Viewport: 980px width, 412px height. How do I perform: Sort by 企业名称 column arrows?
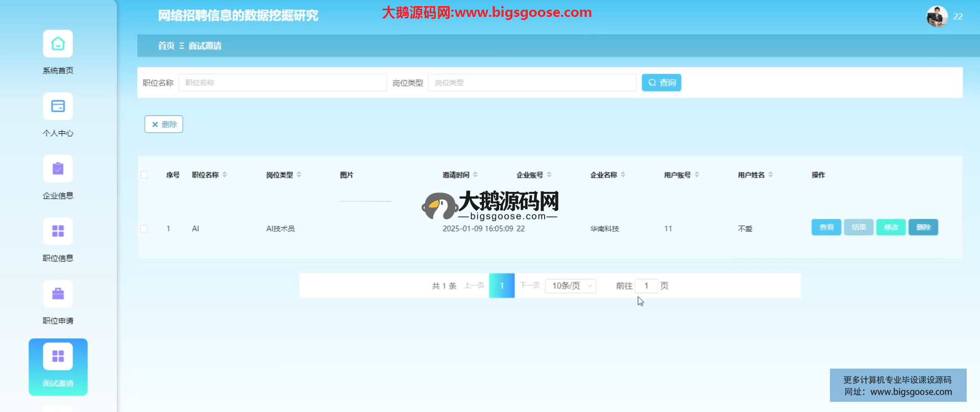pos(623,175)
